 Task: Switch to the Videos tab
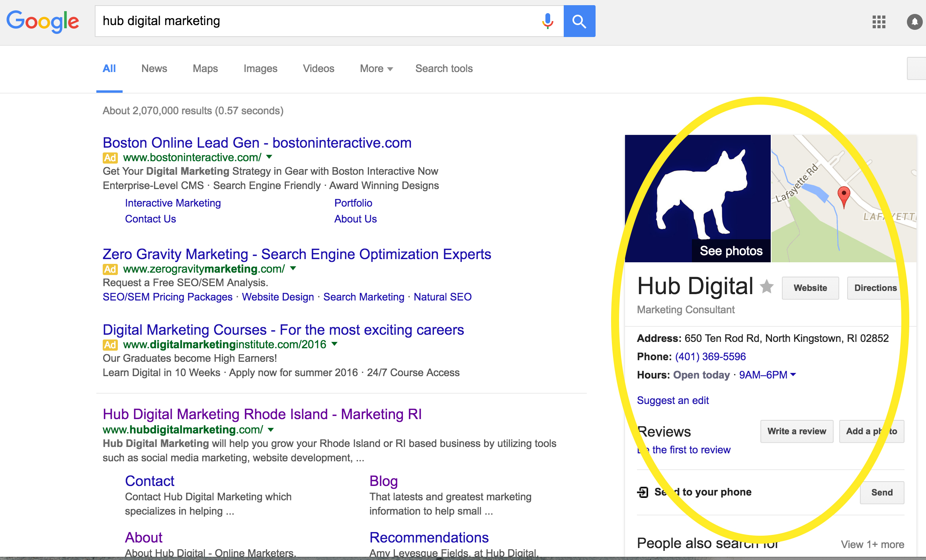click(x=318, y=68)
